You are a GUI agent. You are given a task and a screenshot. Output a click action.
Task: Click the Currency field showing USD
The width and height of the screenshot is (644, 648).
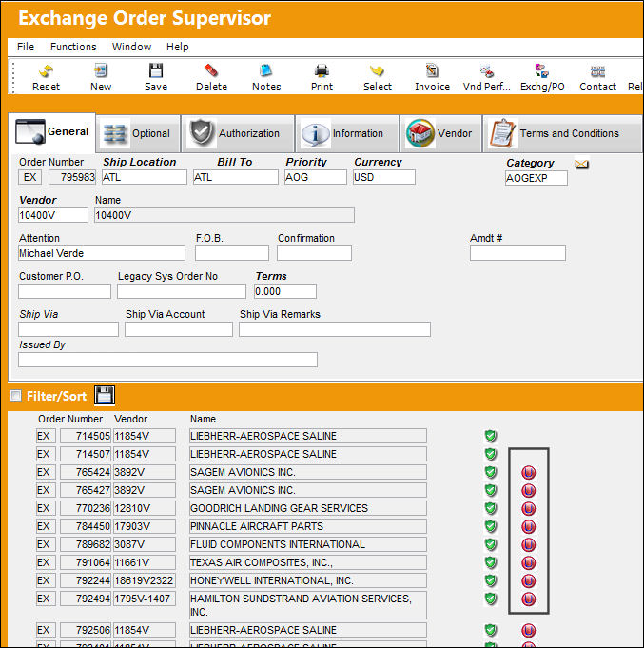[x=383, y=177]
